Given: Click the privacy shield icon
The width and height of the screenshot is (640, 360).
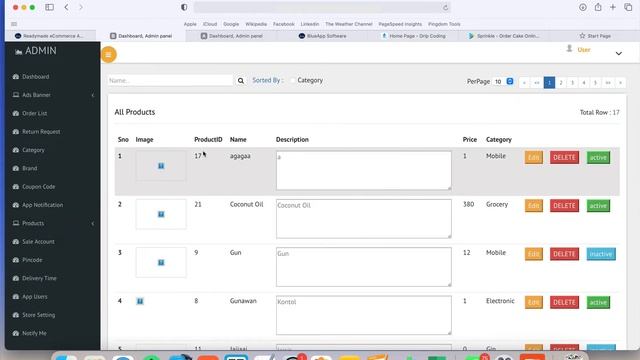Looking at the screenshot, I should [184, 7].
